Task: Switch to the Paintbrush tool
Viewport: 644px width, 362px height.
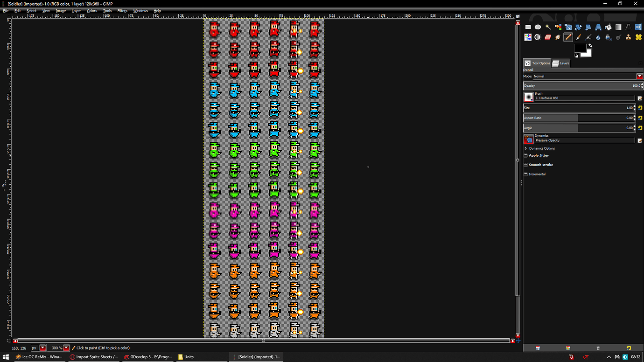Action: (x=578, y=37)
